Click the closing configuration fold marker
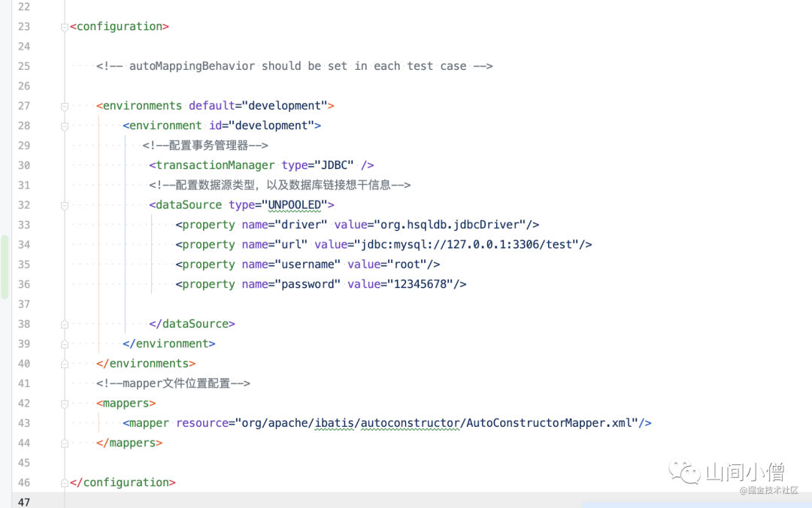Viewport: 812px width, 508px height. coord(64,483)
